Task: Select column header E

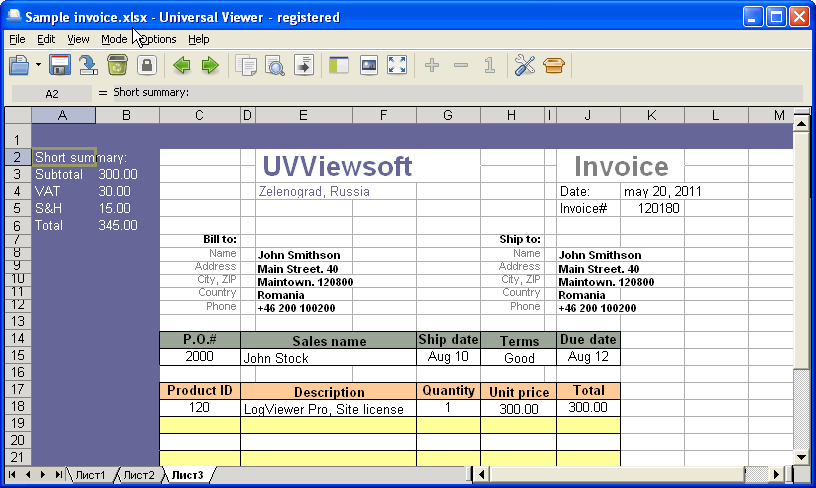Action: coord(303,115)
